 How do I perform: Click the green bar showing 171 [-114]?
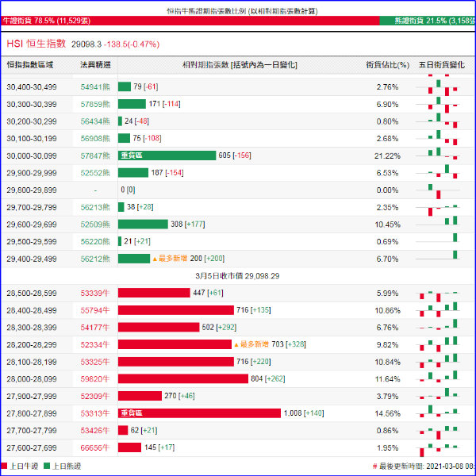point(132,104)
